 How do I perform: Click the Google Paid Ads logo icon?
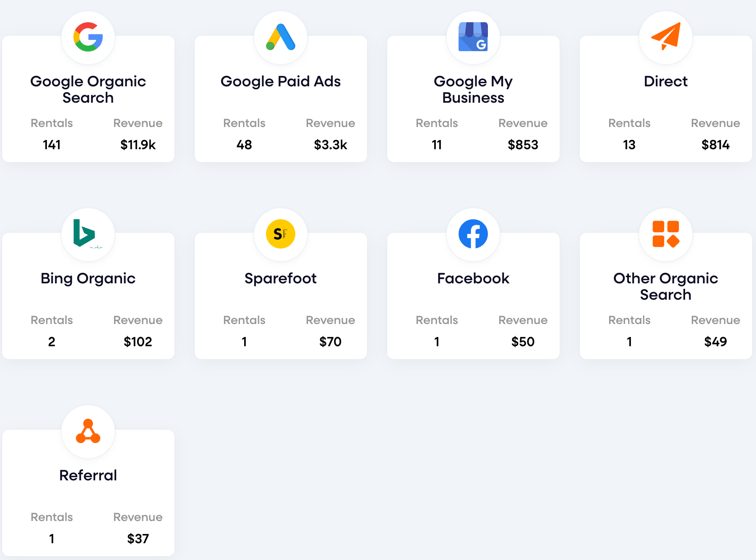pyautogui.click(x=281, y=37)
